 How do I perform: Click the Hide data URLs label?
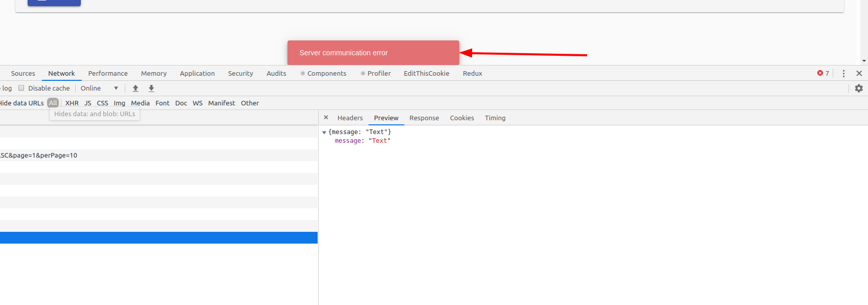[21, 103]
